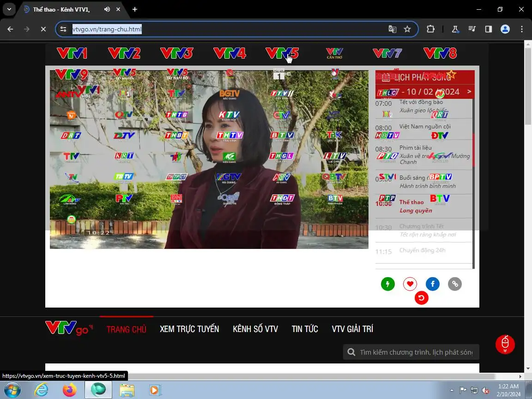This screenshot has width=532, height=399.
Task: Click the VTV5 channel logo in top row
Action: pyautogui.click(x=282, y=53)
